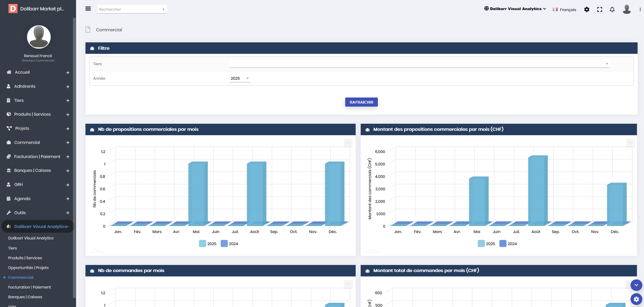Toggle the 2025 legend in proposals count chart
The width and height of the screenshot is (644, 307).
tap(208, 244)
